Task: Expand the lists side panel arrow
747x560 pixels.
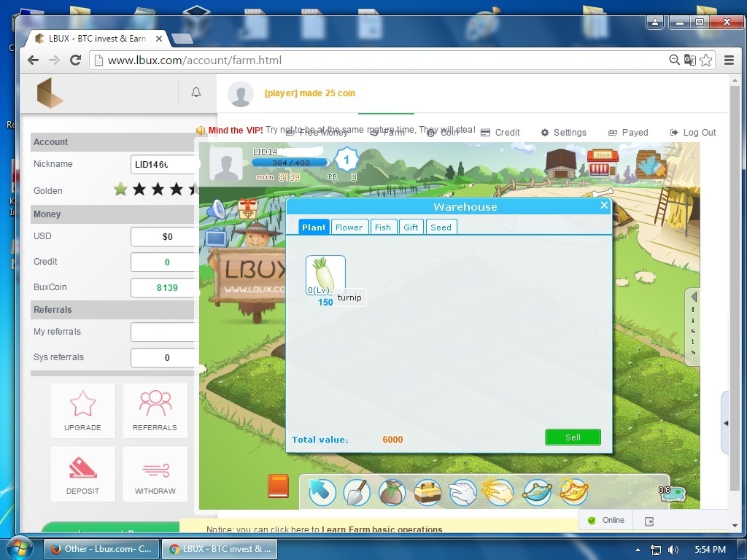Action: click(x=693, y=297)
